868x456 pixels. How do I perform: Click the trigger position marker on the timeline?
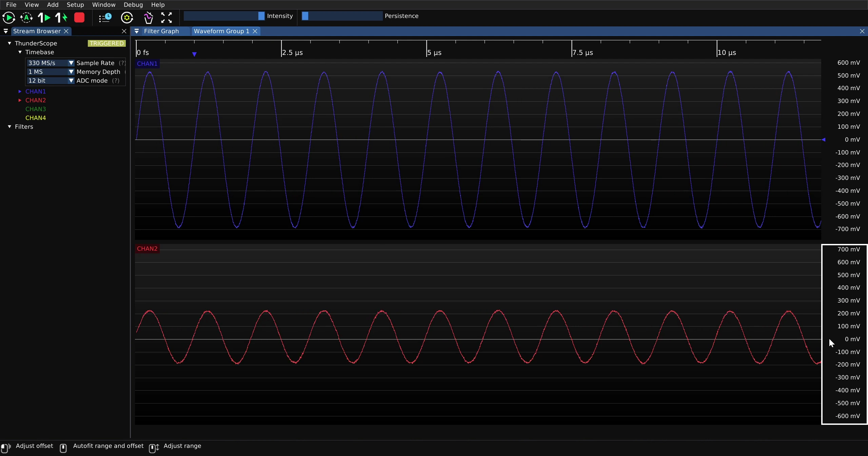[x=194, y=54]
